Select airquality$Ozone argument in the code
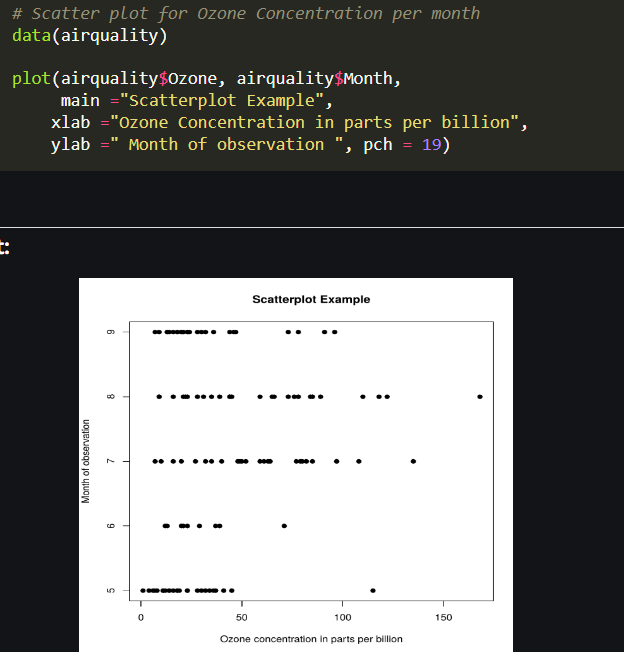This screenshot has width=624, height=652. pos(139,79)
